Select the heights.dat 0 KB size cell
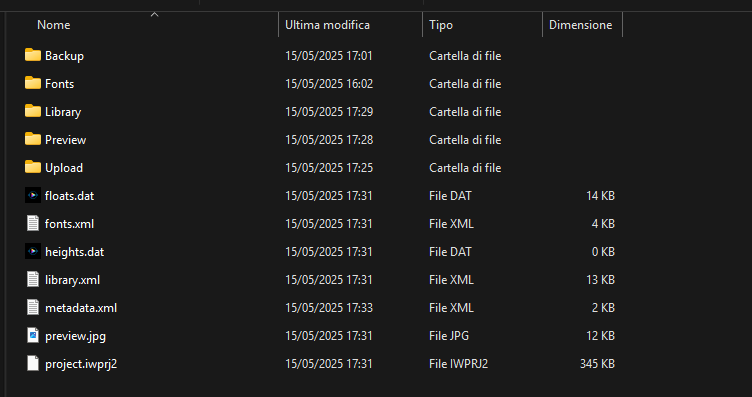Screen dimensions: 752x397 tap(603, 252)
